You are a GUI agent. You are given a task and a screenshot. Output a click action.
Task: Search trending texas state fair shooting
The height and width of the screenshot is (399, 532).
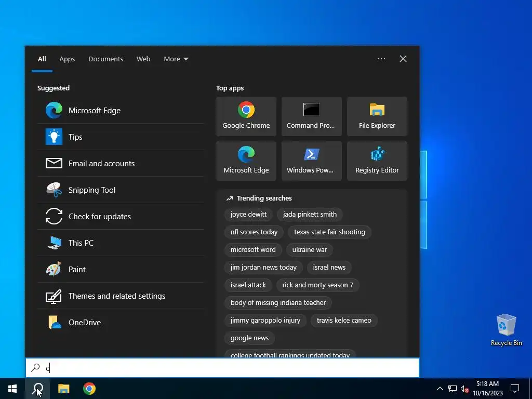tap(329, 232)
